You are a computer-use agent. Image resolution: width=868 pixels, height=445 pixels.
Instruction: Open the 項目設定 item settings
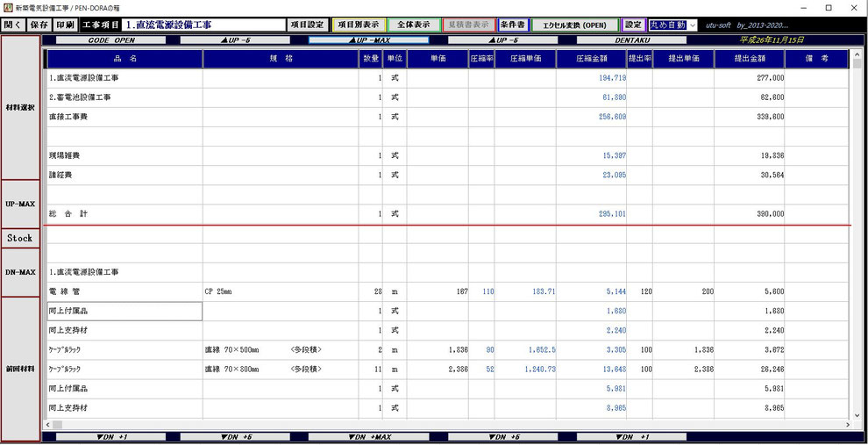tap(308, 25)
